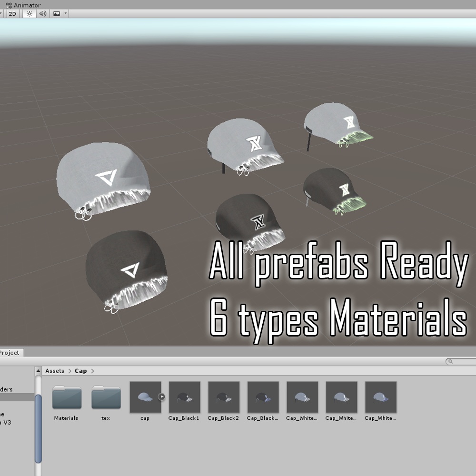Viewport: 476px width, 476px height.
Task: Open the Materials folder
Action: (67, 398)
